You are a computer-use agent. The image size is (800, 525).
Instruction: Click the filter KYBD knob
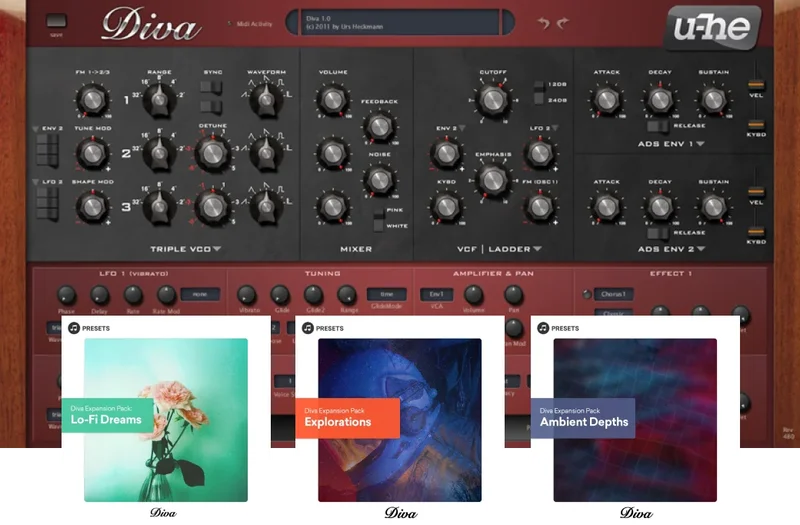446,207
